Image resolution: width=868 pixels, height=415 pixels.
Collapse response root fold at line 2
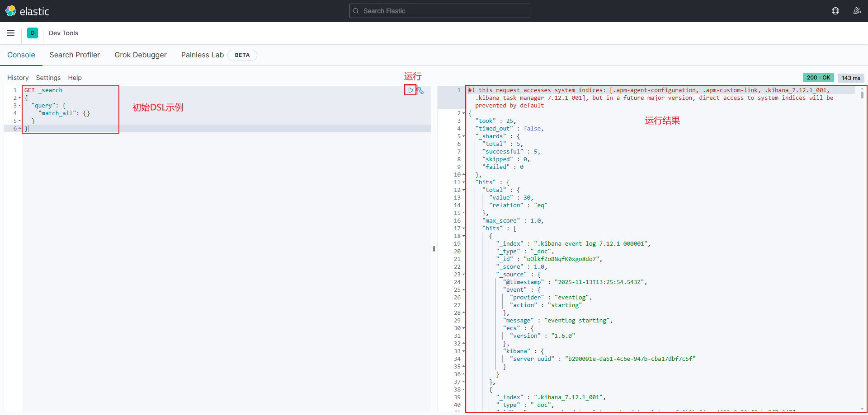click(464, 113)
